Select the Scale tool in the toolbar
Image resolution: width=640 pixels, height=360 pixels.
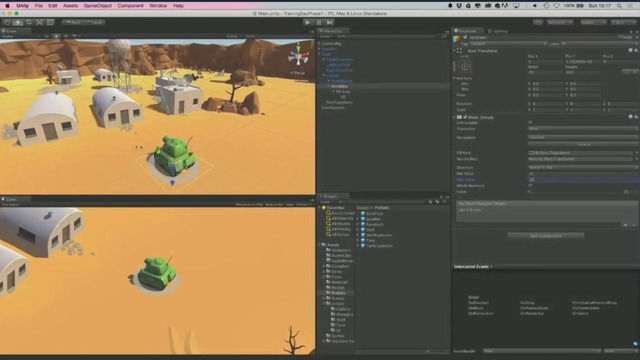click(40, 22)
